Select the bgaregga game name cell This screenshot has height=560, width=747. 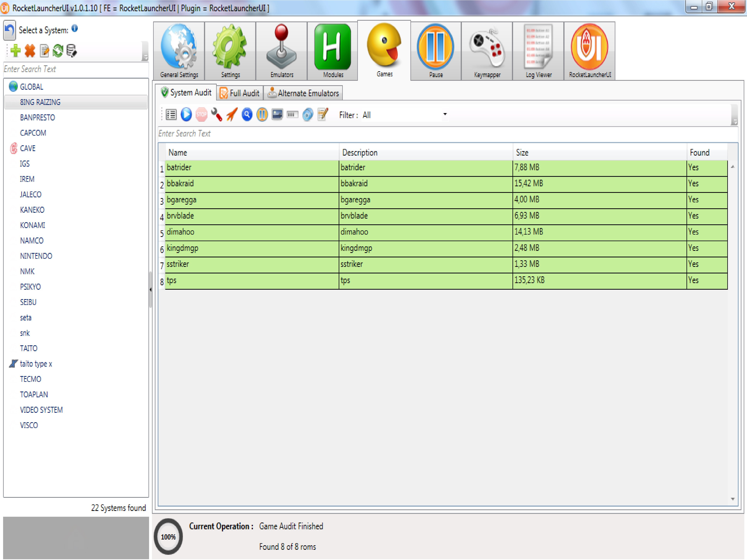click(252, 201)
